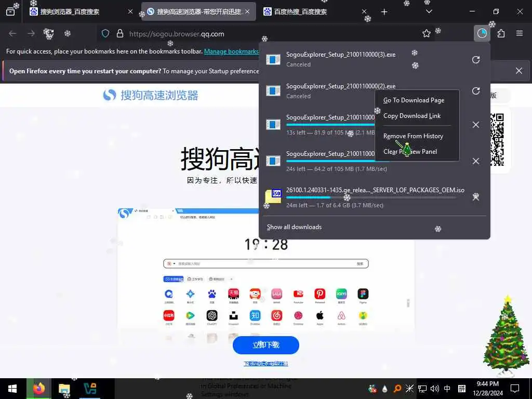This screenshot has width=532, height=399.
Task: Cancel the download with 13s left
Action: pyautogui.click(x=476, y=125)
